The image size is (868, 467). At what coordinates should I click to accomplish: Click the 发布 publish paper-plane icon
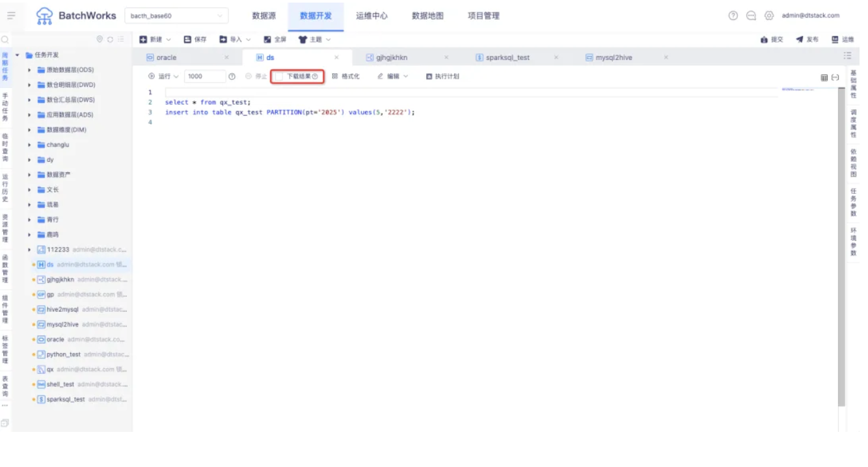[800, 40]
